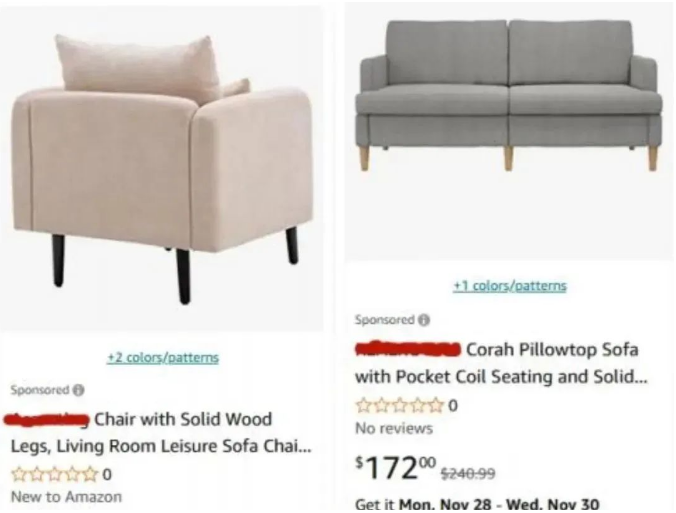Image resolution: width=676 pixels, height=513 pixels.
Task: Click the Sponsored label above the sofa title
Action: pyautogui.click(x=384, y=320)
